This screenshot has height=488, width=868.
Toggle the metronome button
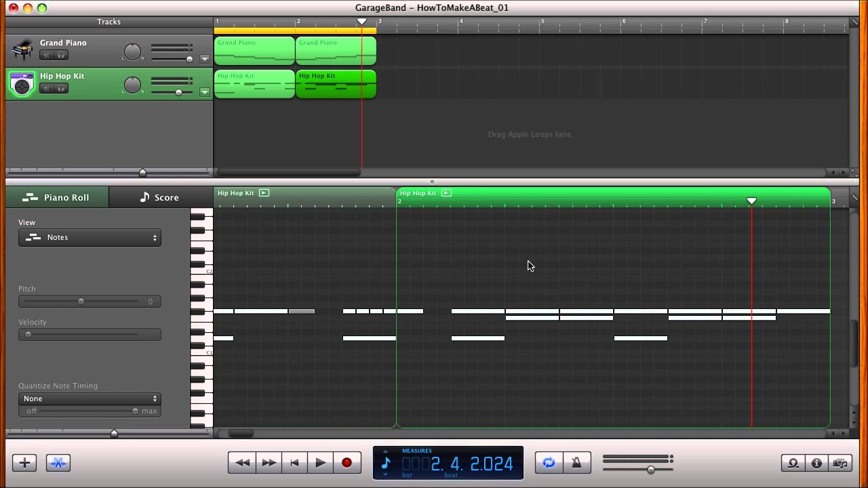[576, 463]
